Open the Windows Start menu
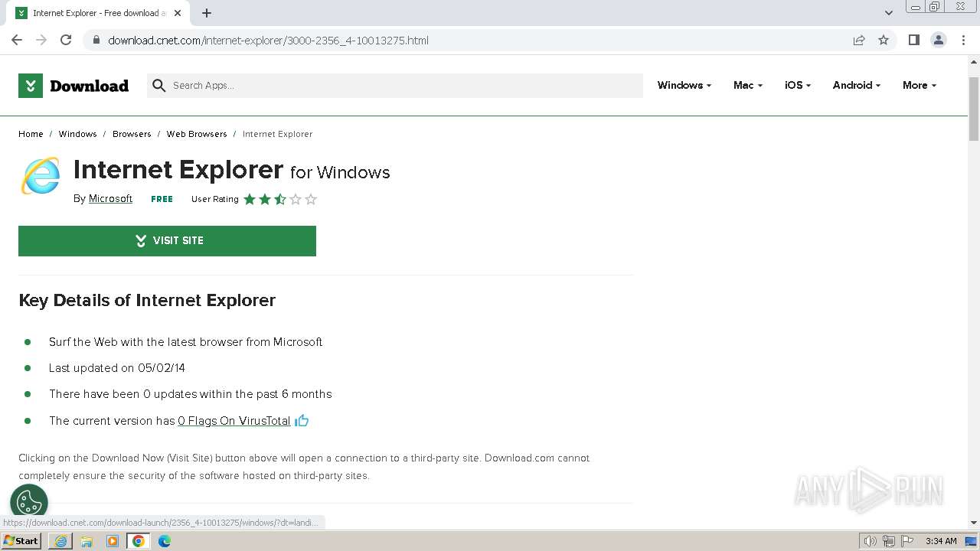Viewport: 980px width, 551px height. [21, 540]
